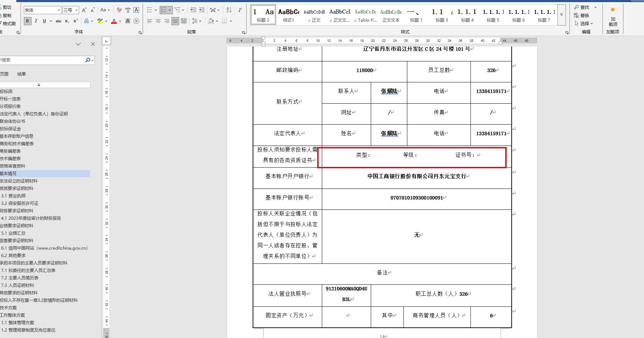Center-align the text
Image resolution: width=644 pixels, height=338 pixels.
point(158,21)
